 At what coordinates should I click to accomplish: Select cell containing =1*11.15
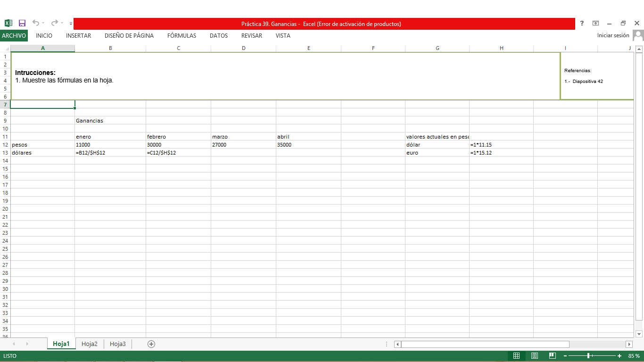click(501, 145)
